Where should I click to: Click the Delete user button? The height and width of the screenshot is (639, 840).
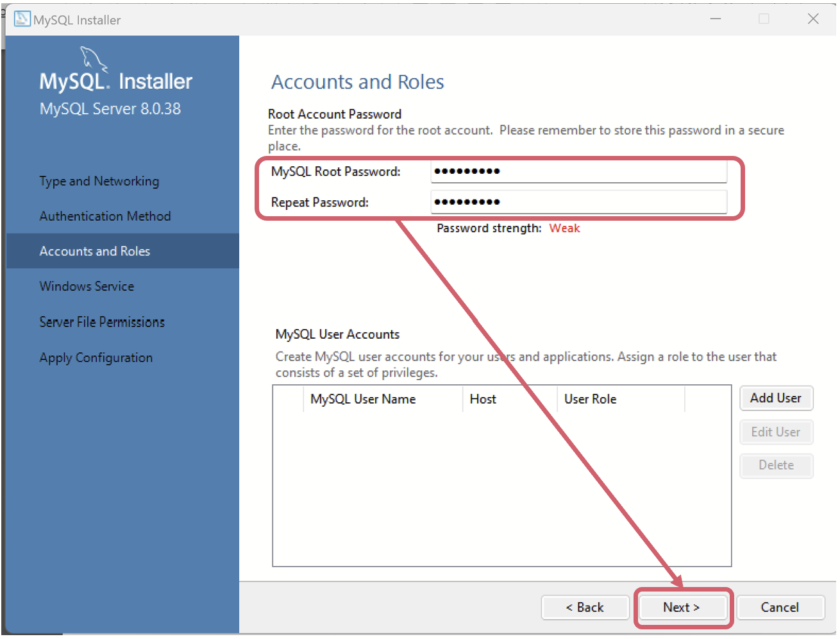776,466
